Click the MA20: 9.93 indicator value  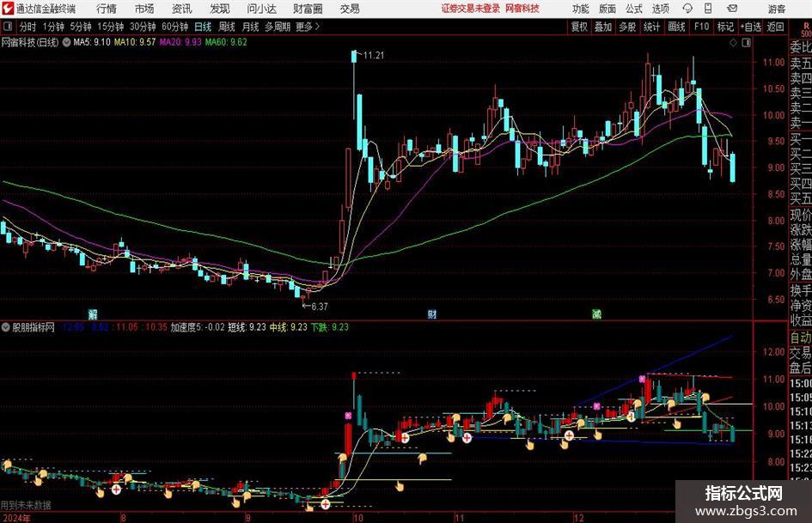(180, 42)
